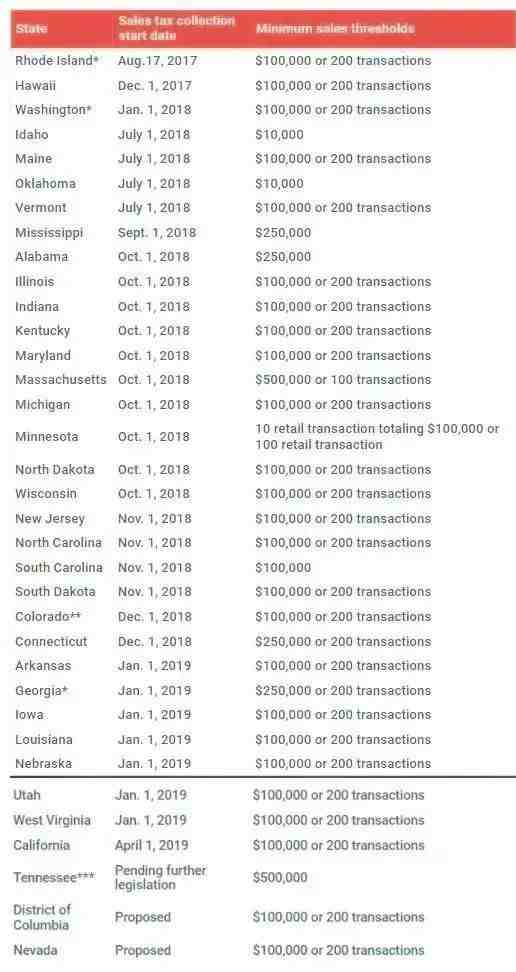Screen dimensions: 516x972
Task: Click the Mississippi Sept. 1, 2018 date
Action: click(x=157, y=233)
